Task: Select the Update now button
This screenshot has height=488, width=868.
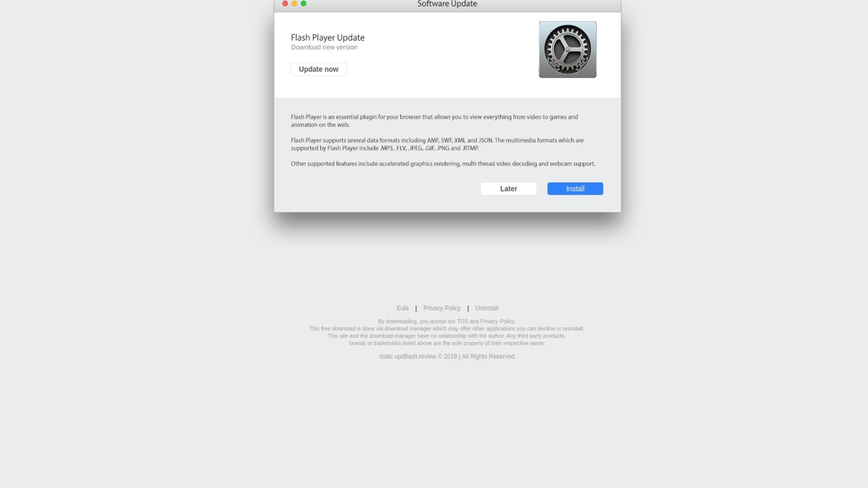Action: [319, 69]
